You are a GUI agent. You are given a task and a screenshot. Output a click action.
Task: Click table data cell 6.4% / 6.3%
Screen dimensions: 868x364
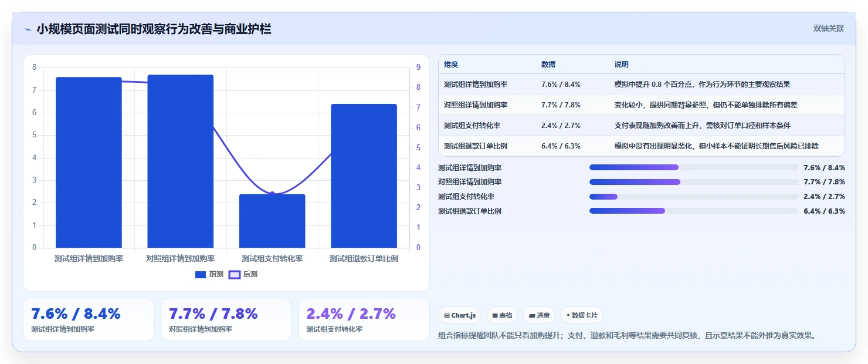pyautogui.click(x=561, y=146)
